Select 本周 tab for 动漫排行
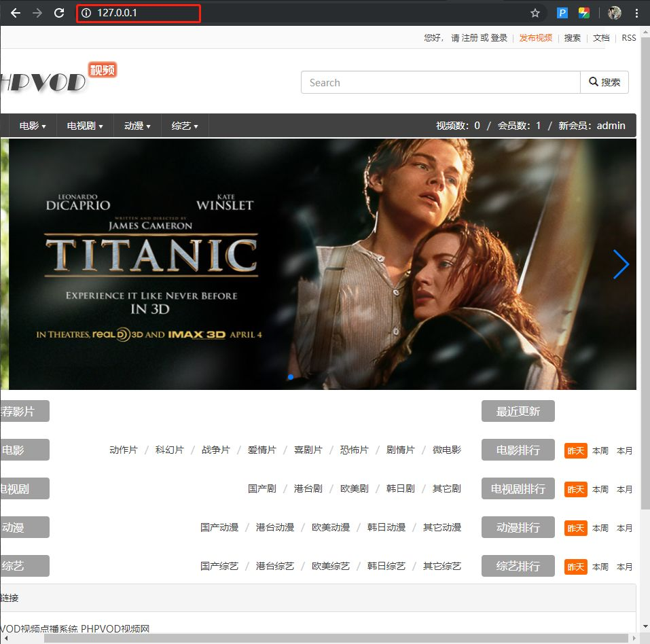Viewport: 650px width, 644px height. click(600, 529)
